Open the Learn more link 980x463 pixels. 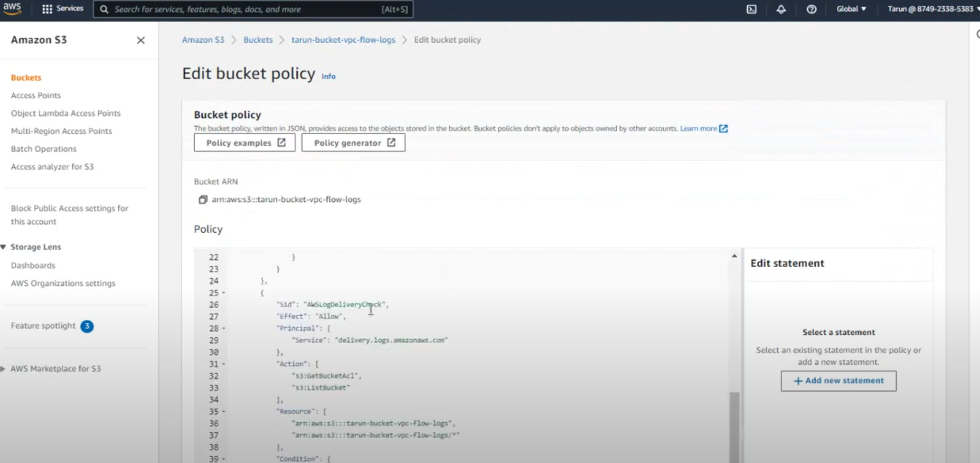coord(699,128)
